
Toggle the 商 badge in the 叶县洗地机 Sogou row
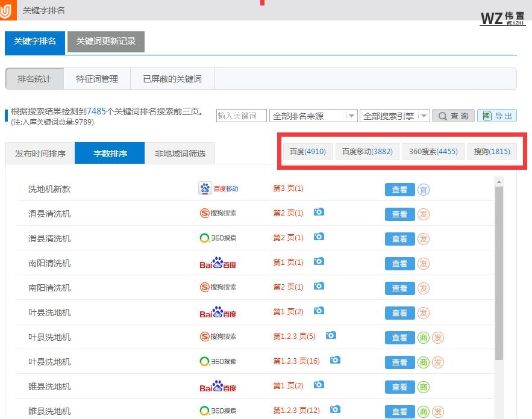tap(422, 337)
